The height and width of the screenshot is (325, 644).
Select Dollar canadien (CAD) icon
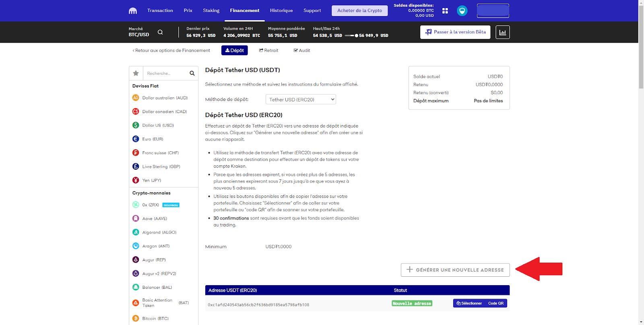point(136,111)
